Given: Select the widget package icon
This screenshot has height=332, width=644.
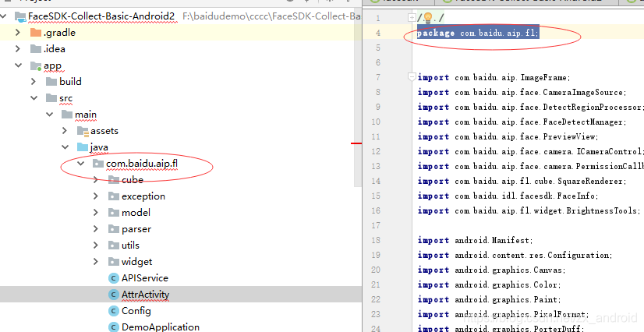Looking at the screenshot, I should 114,262.
